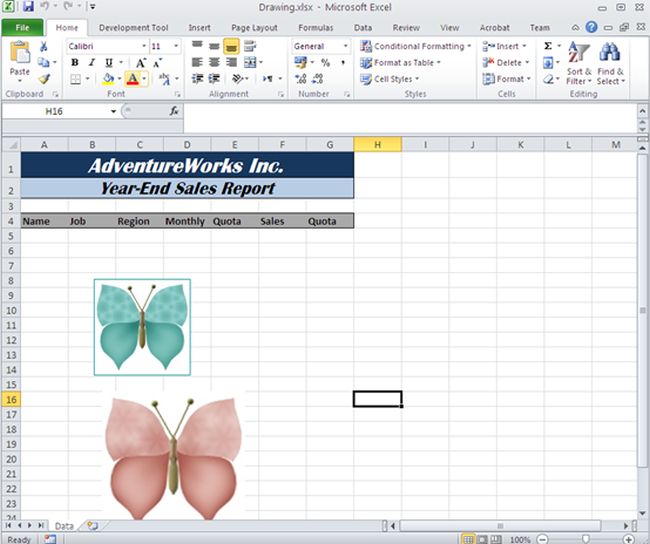Open the font size 11 dropdown
650x544 pixels.
[176, 46]
